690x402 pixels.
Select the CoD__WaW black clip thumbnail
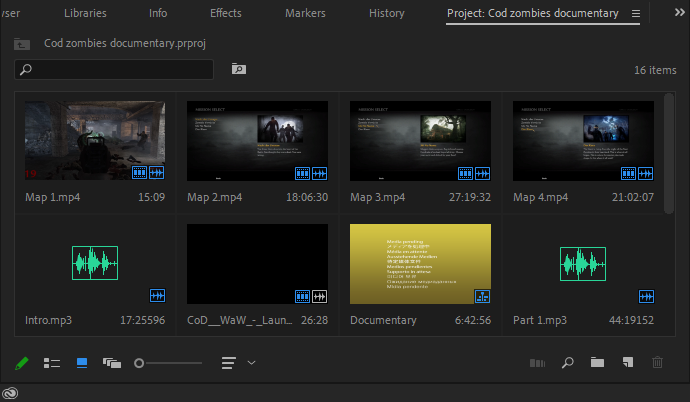tap(257, 264)
